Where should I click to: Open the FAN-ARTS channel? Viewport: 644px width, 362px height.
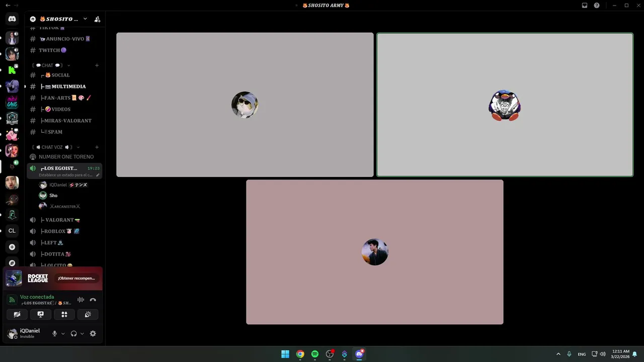(64, 98)
